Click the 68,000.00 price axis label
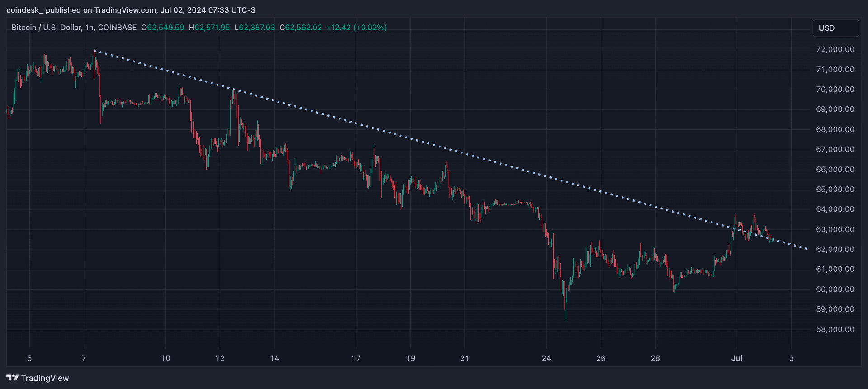Screen dimensions: 868x389 pos(835,129)
